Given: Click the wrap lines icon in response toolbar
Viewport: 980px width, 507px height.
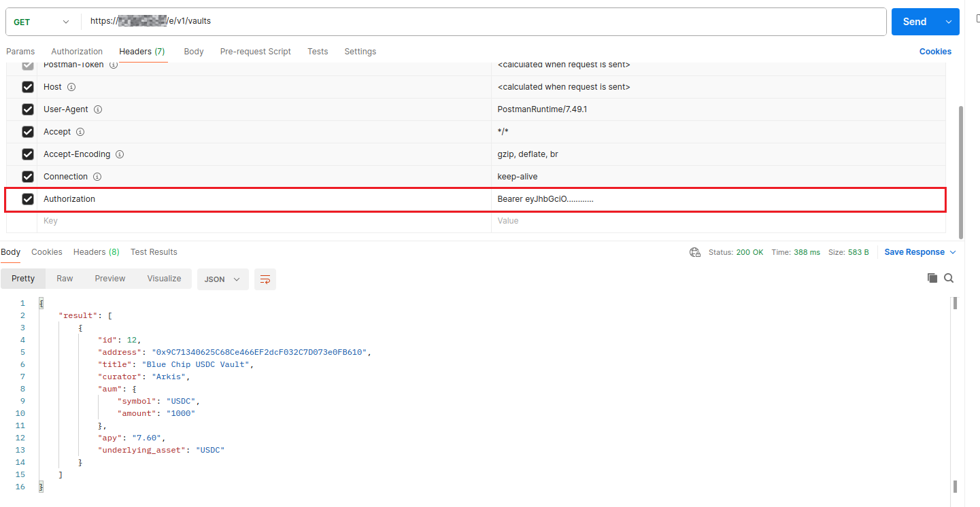Looking at the screenshot, I should coord(265,279).
